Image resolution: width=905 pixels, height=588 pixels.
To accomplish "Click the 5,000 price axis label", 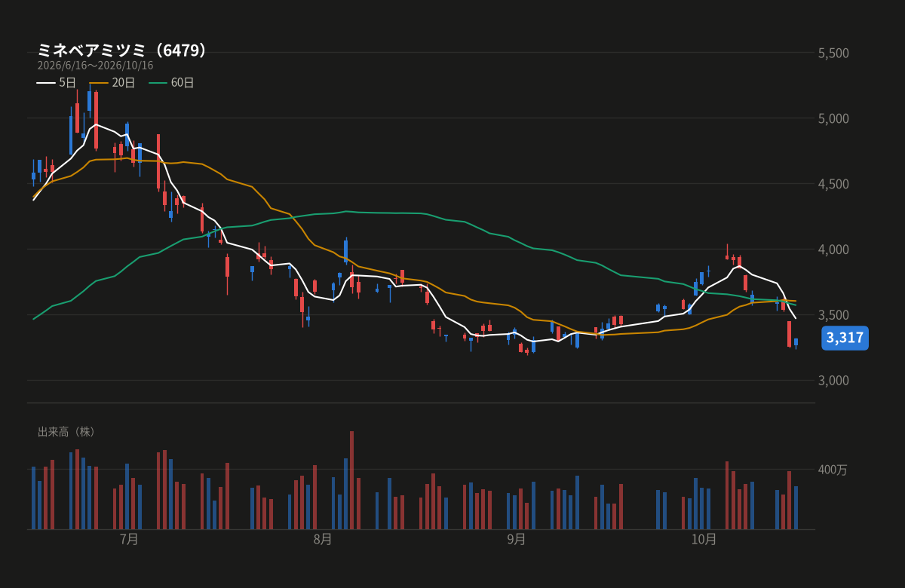I will (x=833, y=118).
